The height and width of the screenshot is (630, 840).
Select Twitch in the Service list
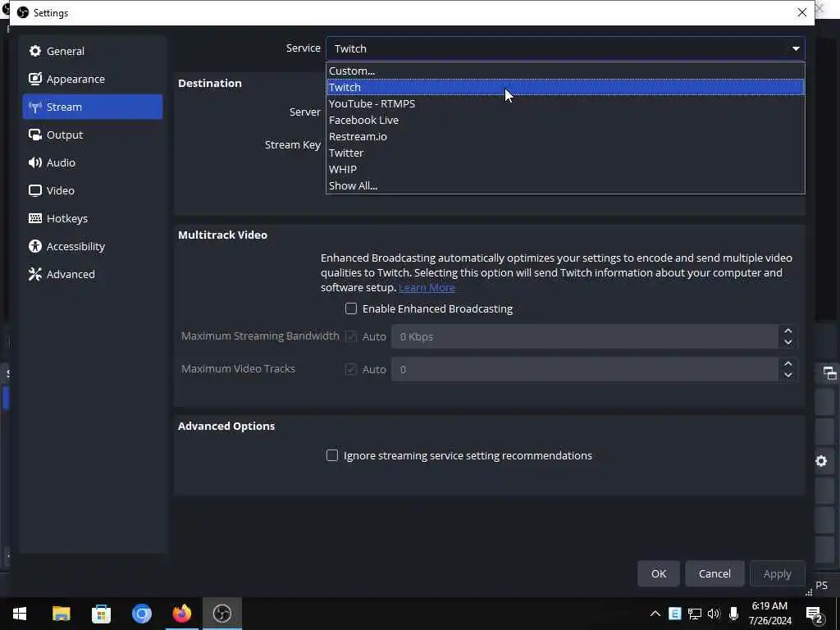coord(565,87)
